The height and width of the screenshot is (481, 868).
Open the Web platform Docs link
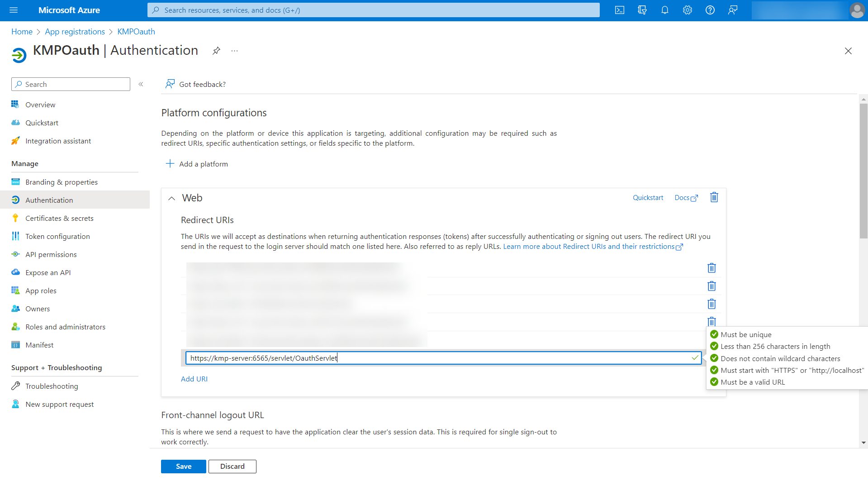coord(686,198)
